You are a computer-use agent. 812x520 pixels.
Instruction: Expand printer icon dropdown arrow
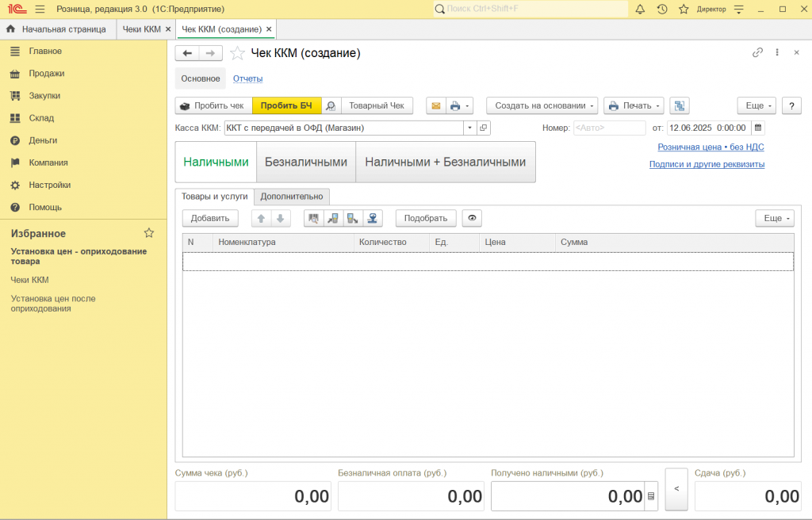468,105
